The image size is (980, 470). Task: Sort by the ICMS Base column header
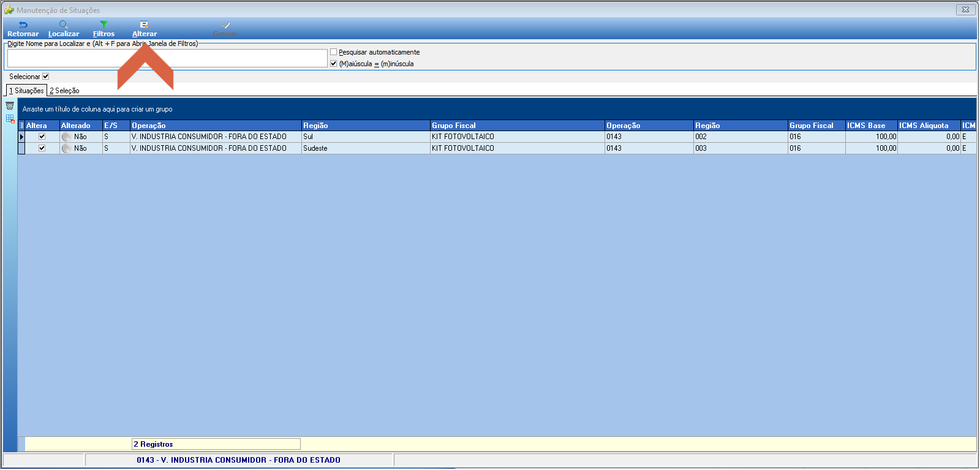[872, 126]
